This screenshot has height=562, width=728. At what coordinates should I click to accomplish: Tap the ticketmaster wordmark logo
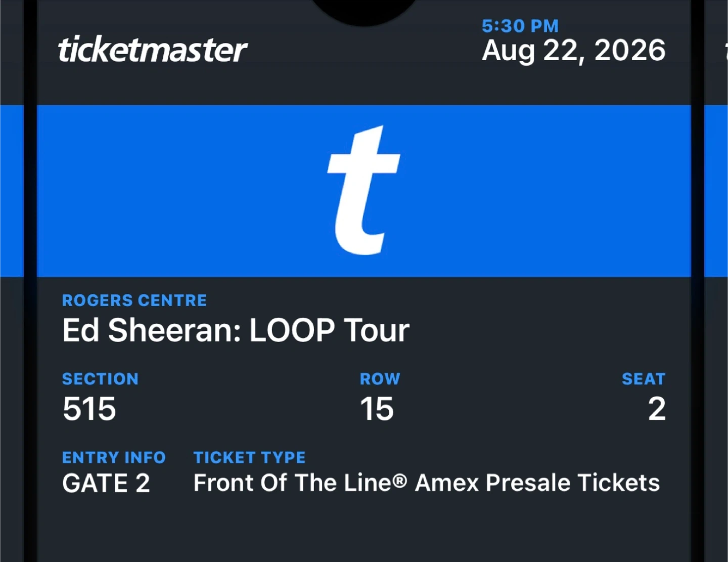[x=152, y=50]
